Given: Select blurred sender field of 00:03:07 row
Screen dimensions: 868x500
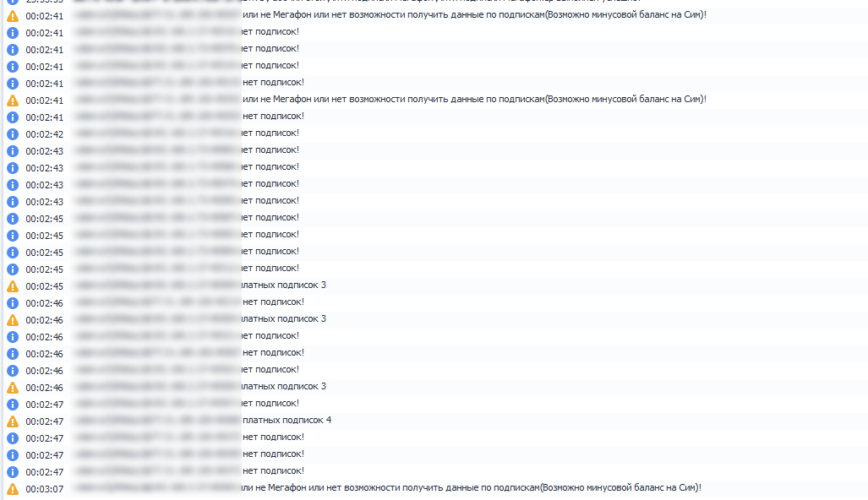Looking at the screenshot, I should click(x=157, y=488).
